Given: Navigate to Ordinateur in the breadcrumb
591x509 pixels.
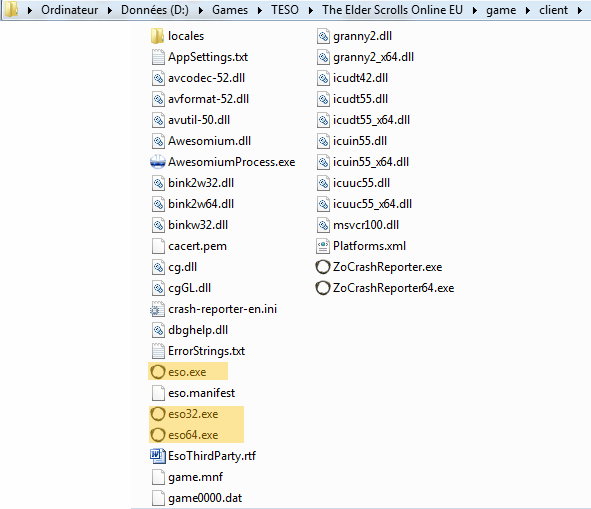Looking at the screenshot, I should pos(70,10).
